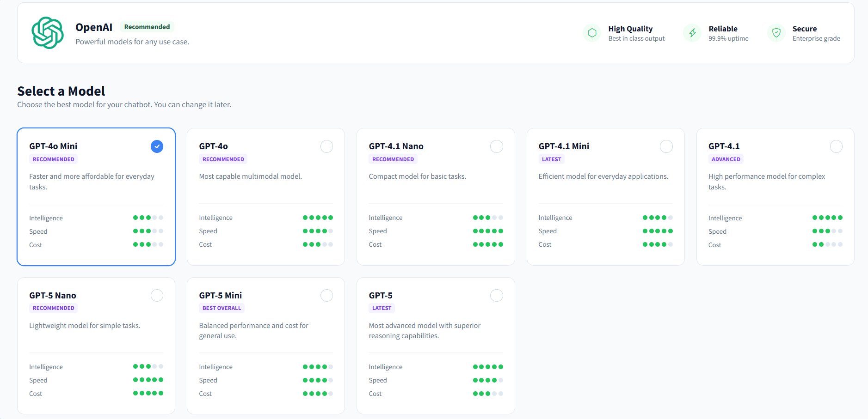Click the OpenAI logo icon
This screenshot has height=419, width=868.
(x=48, y=33)
